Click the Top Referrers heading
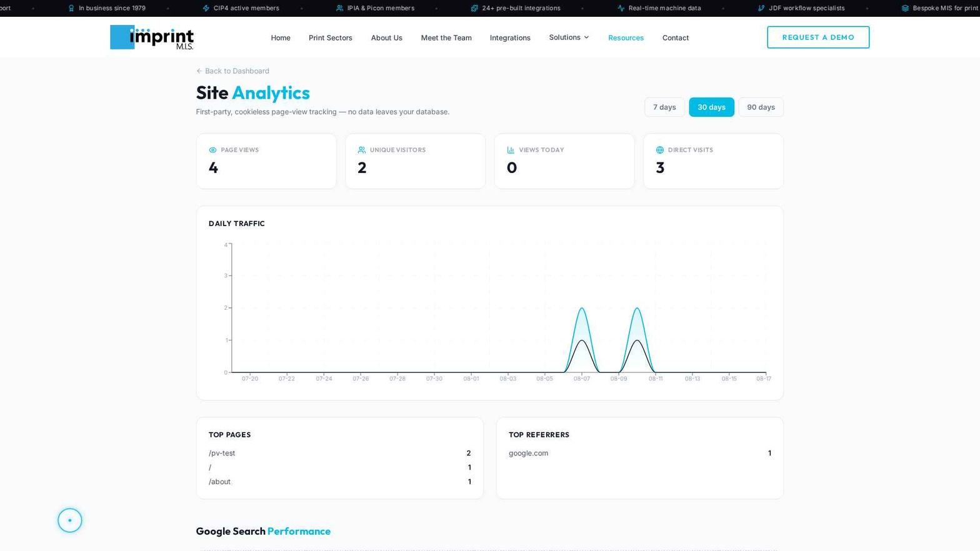Screen dimensions: 980x551 [539, 435]
